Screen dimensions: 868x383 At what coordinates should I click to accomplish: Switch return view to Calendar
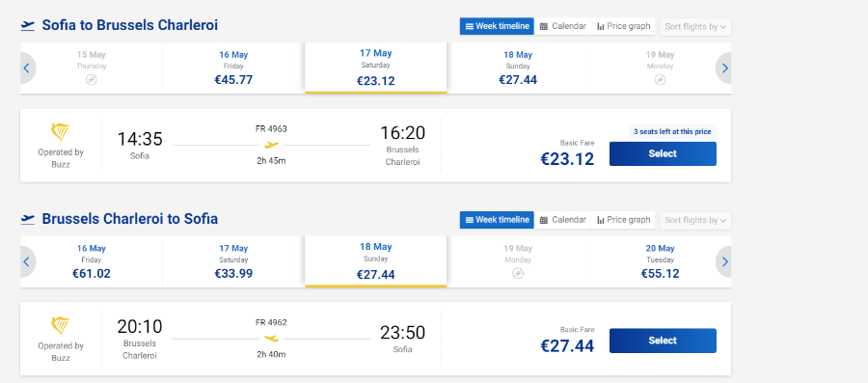coord(562,220)
